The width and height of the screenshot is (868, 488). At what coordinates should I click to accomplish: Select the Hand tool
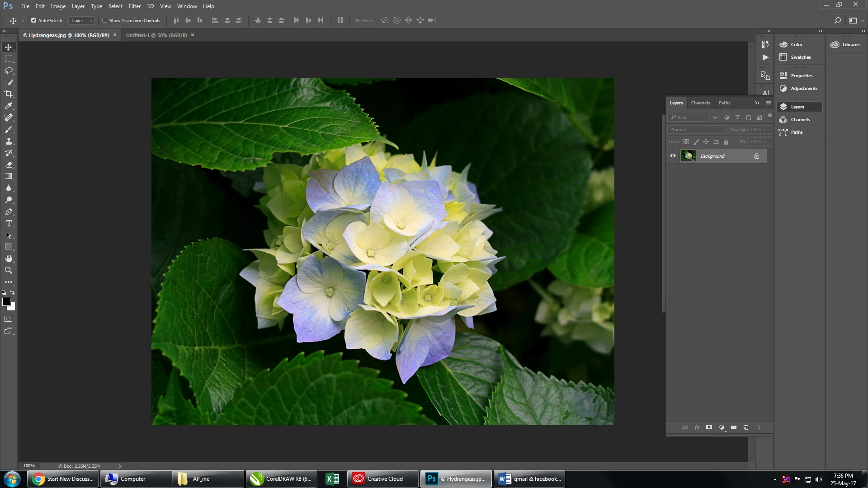click(x=9, y=259)
